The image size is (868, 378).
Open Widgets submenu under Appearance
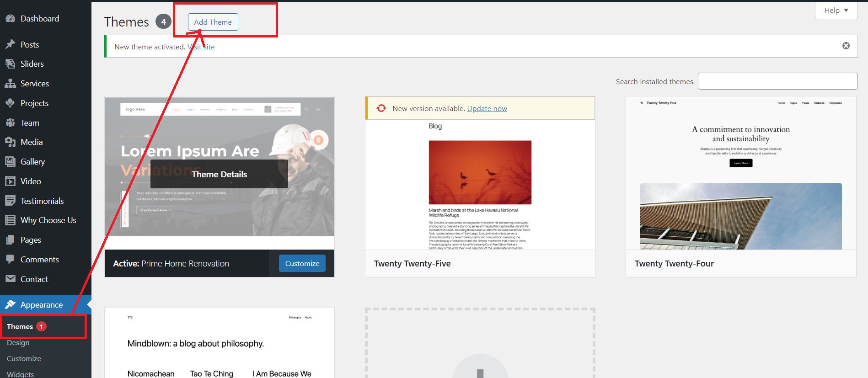[x=20, y=374]
